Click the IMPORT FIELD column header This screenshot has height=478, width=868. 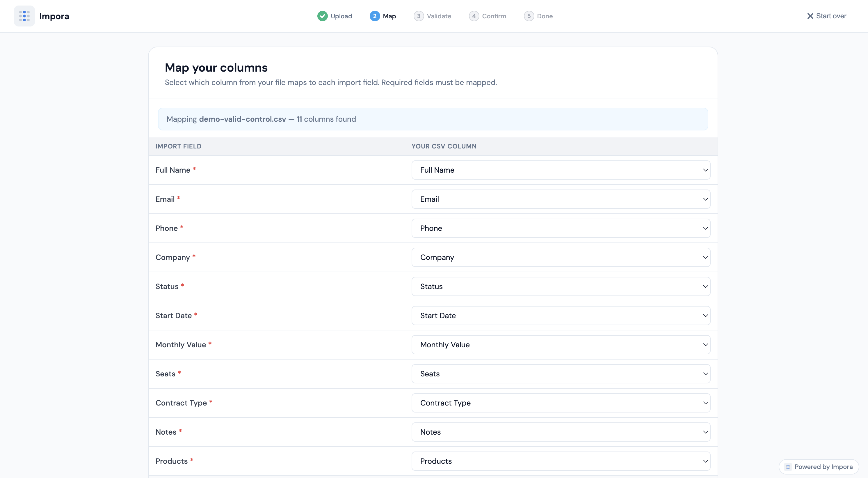(x=178, y=146)
